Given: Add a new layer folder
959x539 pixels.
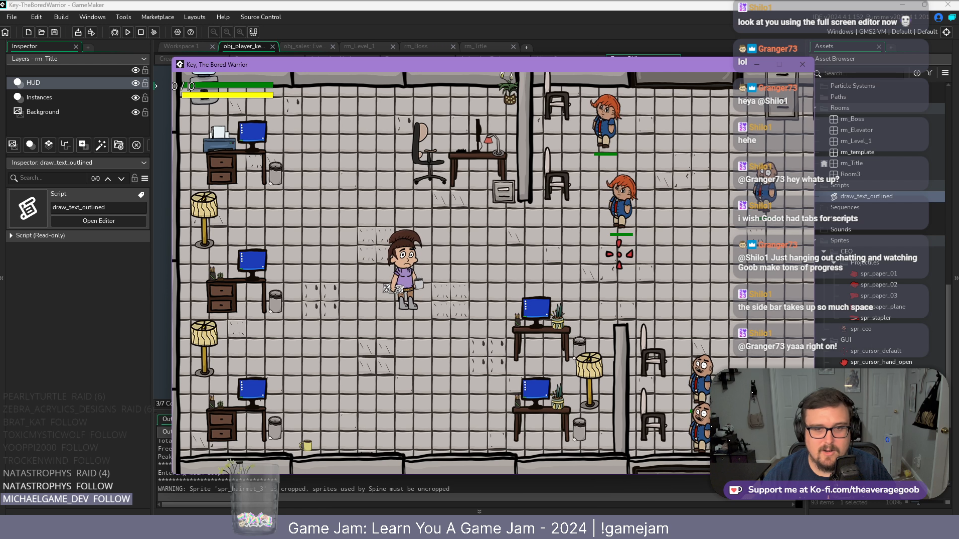Looking at the screenshot, I should coord(119,145).
